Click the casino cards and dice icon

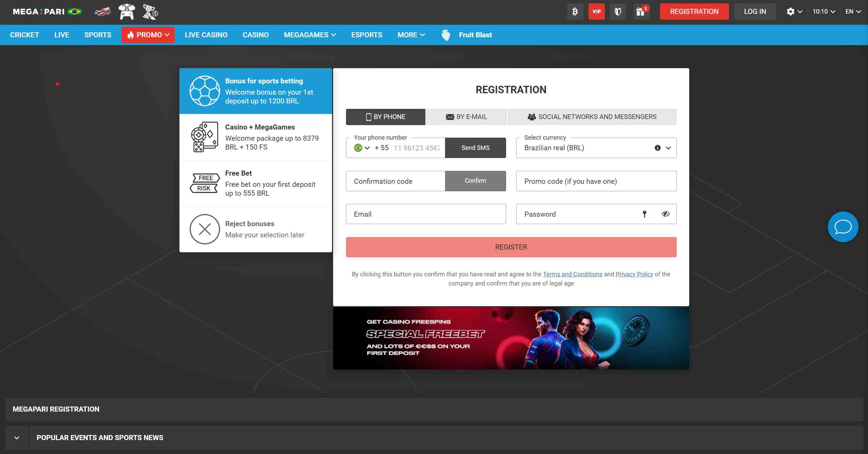pyautogui.click(x=205, y=137)
